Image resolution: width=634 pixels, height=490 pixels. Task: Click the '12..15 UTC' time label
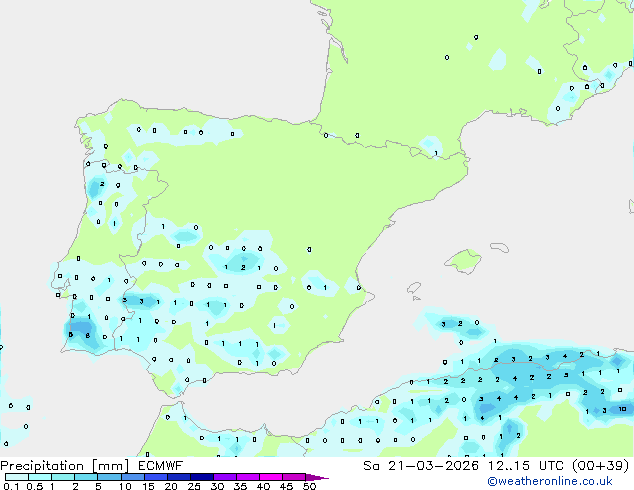[525, 466]
